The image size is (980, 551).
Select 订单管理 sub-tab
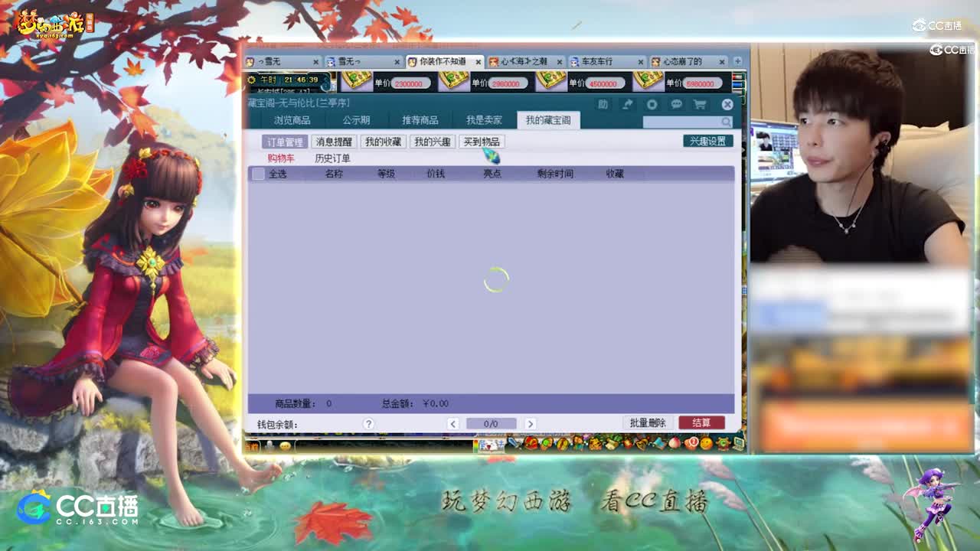[x=285, y=142]
